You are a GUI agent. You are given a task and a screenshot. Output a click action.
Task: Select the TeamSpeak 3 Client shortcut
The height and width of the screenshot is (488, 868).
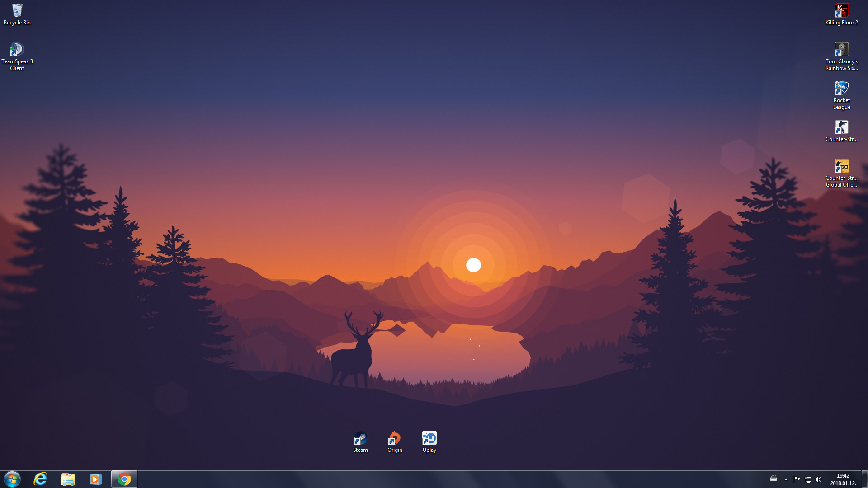click(x=17, y=56)
